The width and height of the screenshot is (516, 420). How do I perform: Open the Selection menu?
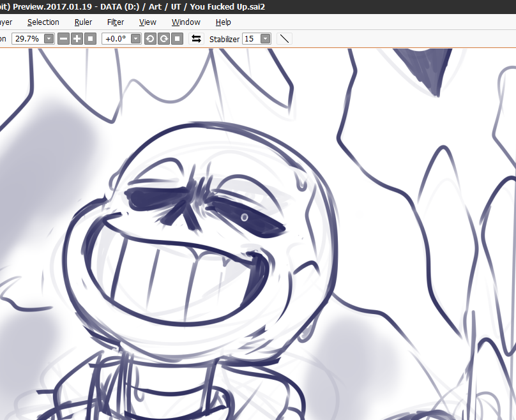point(43,22)
